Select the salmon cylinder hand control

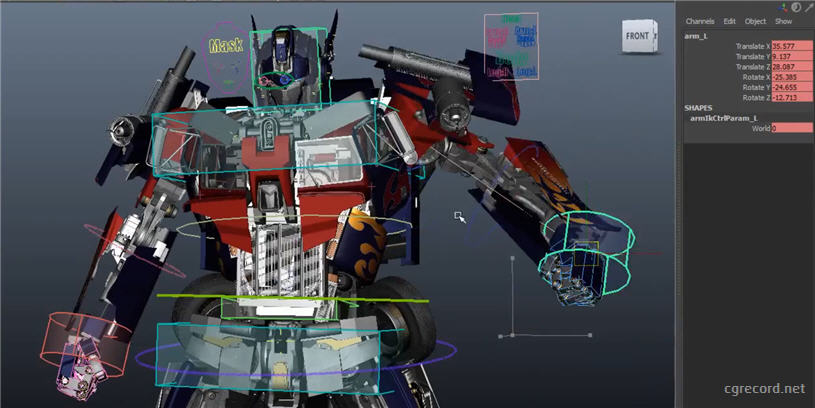(86, 344)
